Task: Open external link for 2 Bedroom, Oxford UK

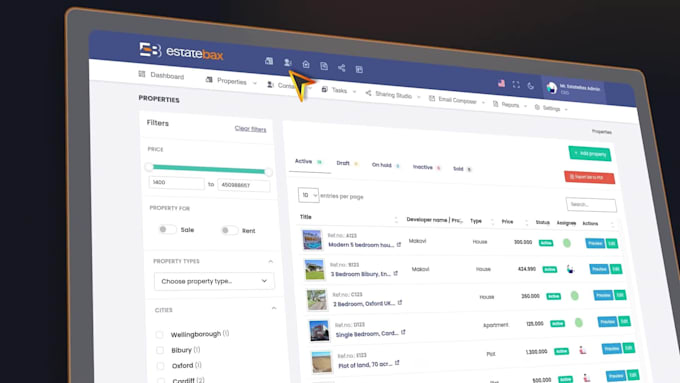Action: pyautogui.click(x=399, y=302)
